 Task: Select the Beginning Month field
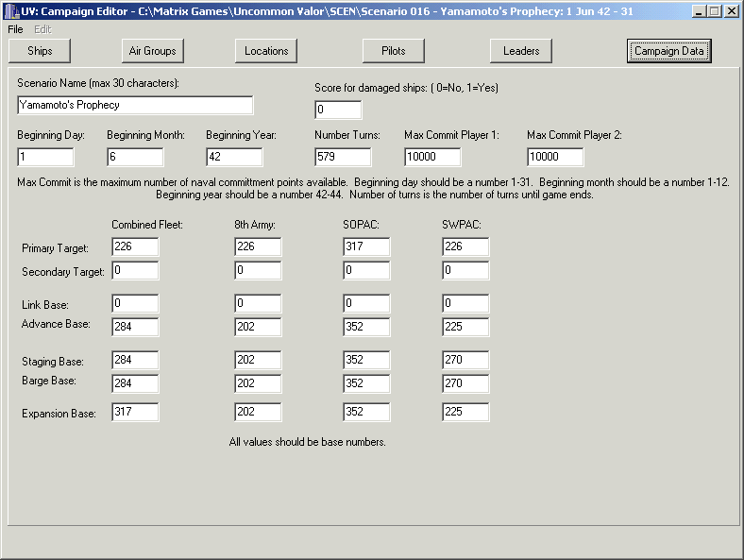tap(135, 157)
